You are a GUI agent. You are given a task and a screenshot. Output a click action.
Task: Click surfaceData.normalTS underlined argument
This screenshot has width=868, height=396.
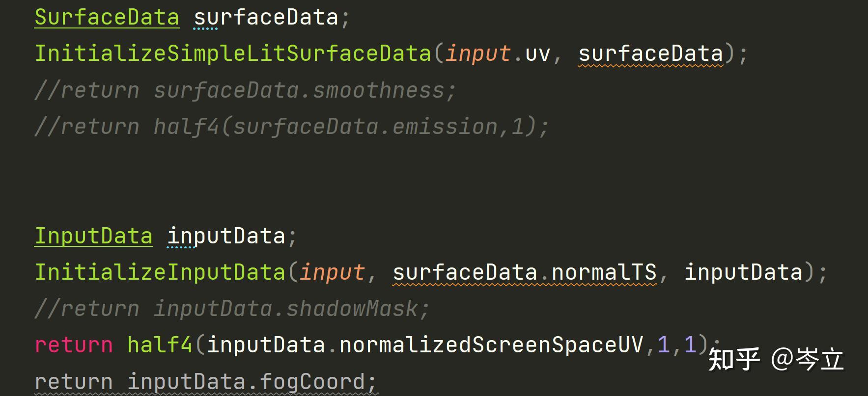click(x=524, y=272)
